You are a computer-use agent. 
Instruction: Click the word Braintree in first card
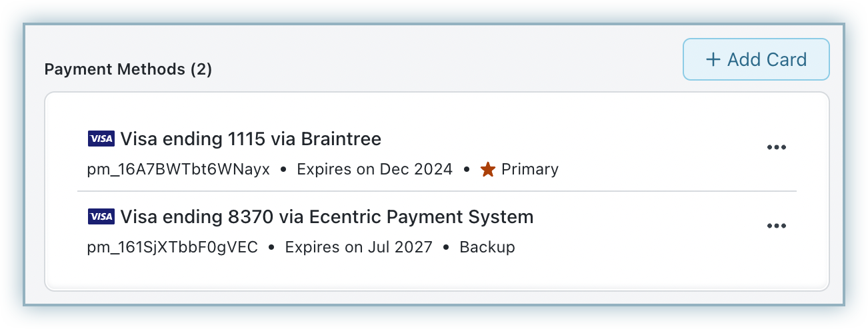pos(341,139)
